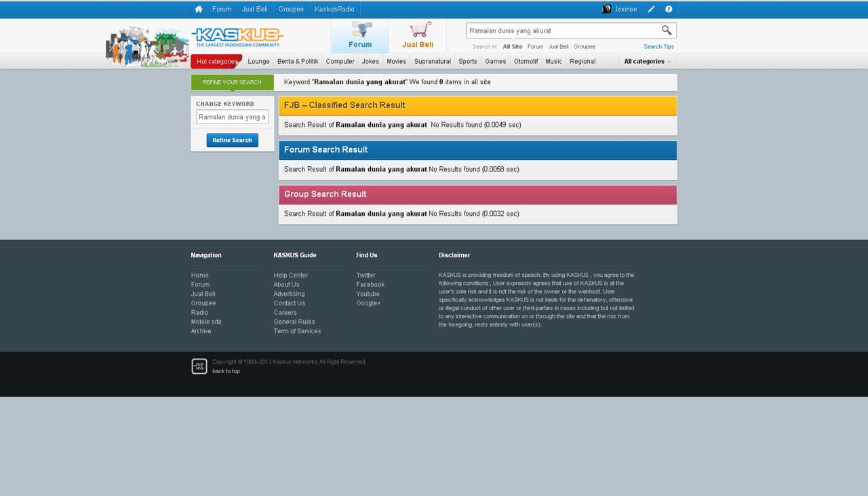Open the pencil edit icon in top bar
Screen dimensions: 868x496
(x=651, y=9)
